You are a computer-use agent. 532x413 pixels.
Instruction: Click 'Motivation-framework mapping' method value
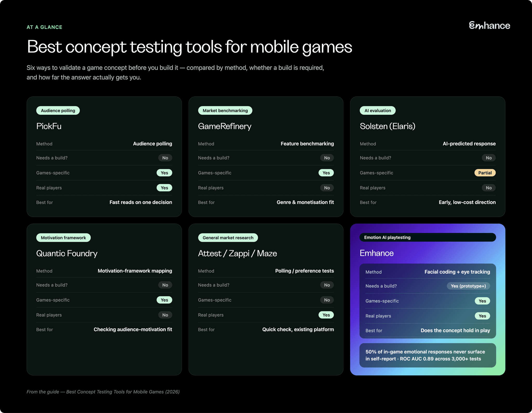[135, 271]
